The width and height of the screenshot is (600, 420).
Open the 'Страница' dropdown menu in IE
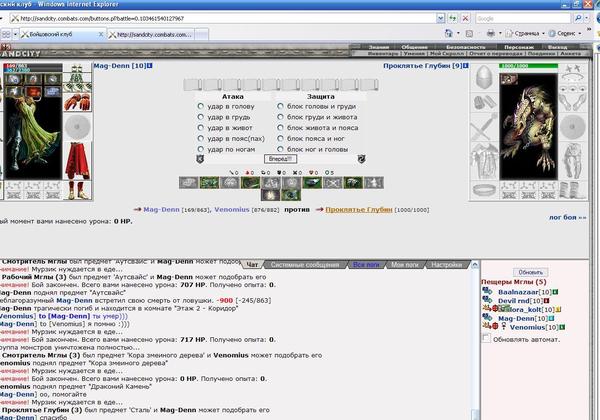click(x=524, y=34)
